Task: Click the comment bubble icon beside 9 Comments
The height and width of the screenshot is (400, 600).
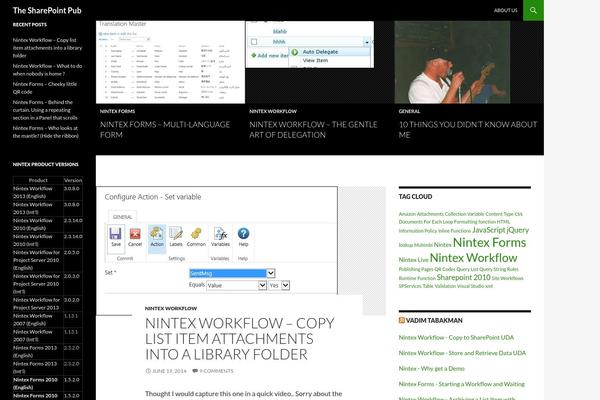Action: [x=195, y=371]
